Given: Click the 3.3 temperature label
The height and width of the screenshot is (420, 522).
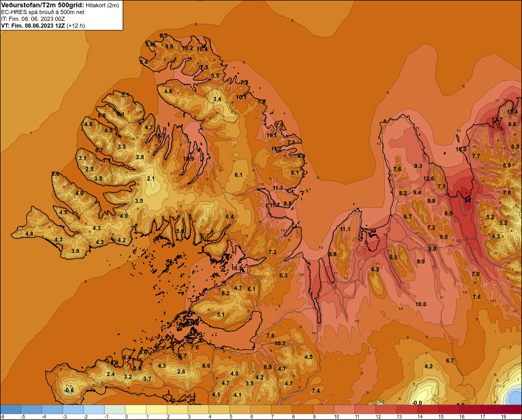Looking at the screenshot, I should coord(122,147).
